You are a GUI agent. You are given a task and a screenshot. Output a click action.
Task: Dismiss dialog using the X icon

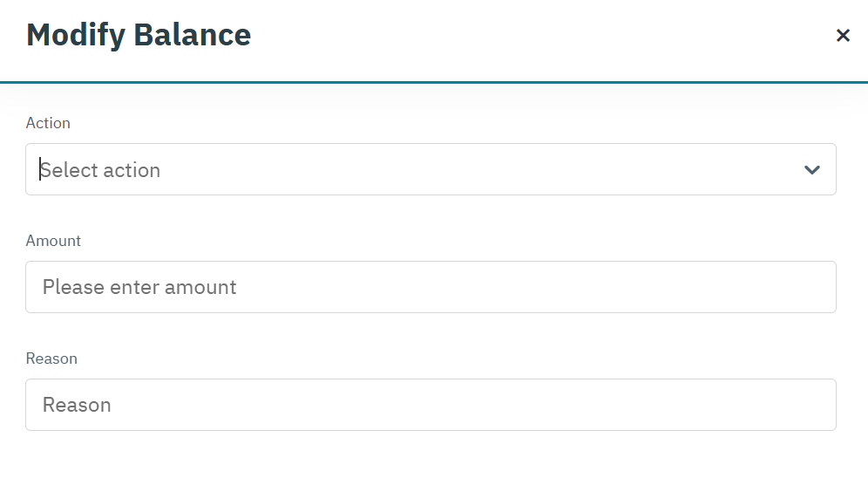[x=843, y=36]
